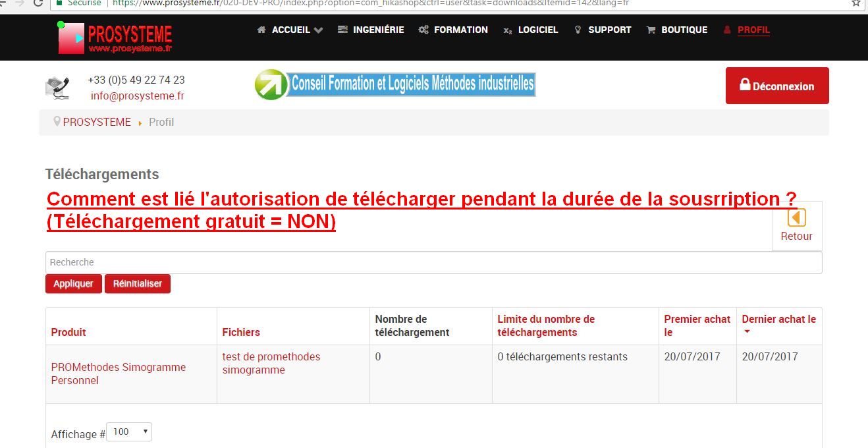Viewport: 868px width, 448px height.
Task: Click the lightbulb icon beside SUPPORT
Action: click(578, 30)
